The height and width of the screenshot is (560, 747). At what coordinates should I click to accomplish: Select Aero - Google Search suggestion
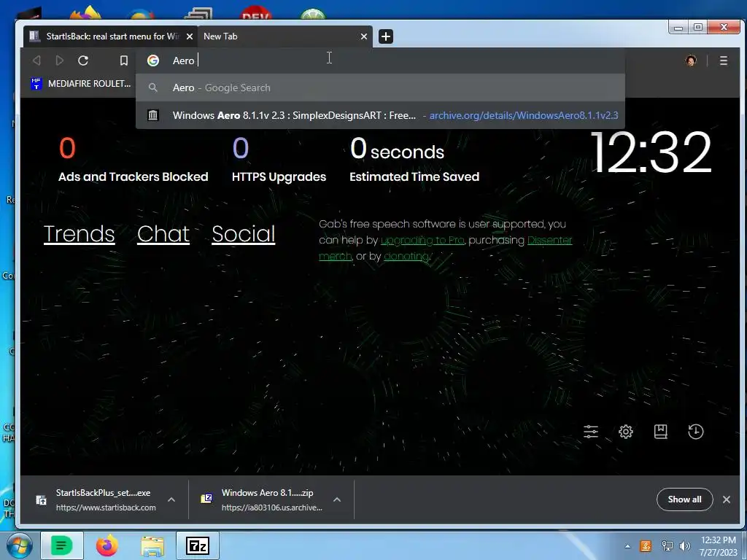click(x=380, y=87)
